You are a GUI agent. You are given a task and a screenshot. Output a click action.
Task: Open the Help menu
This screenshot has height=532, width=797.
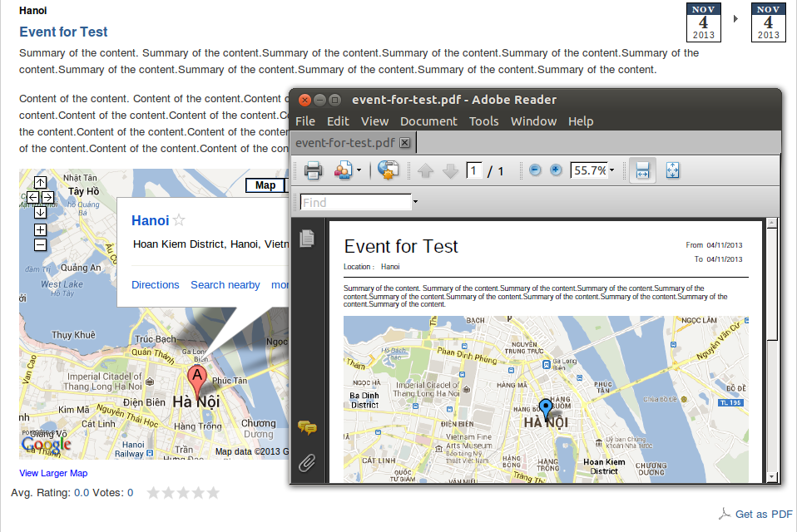581,121
